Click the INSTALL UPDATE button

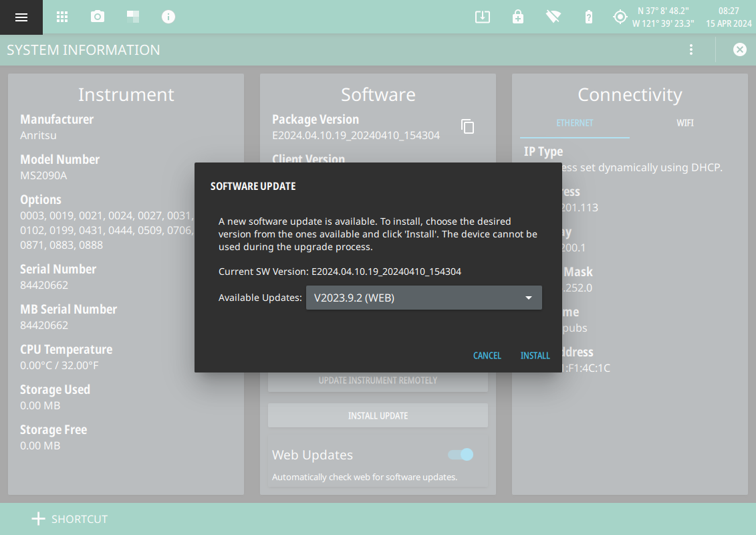[378, 416]
